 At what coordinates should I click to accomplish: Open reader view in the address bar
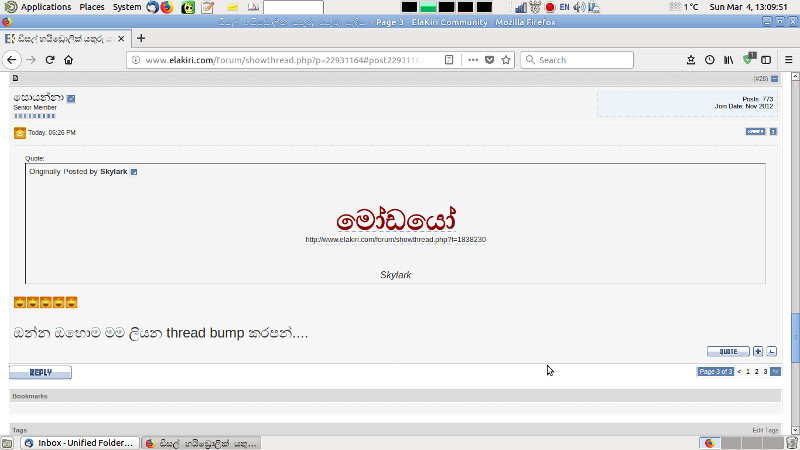(449, 60)
